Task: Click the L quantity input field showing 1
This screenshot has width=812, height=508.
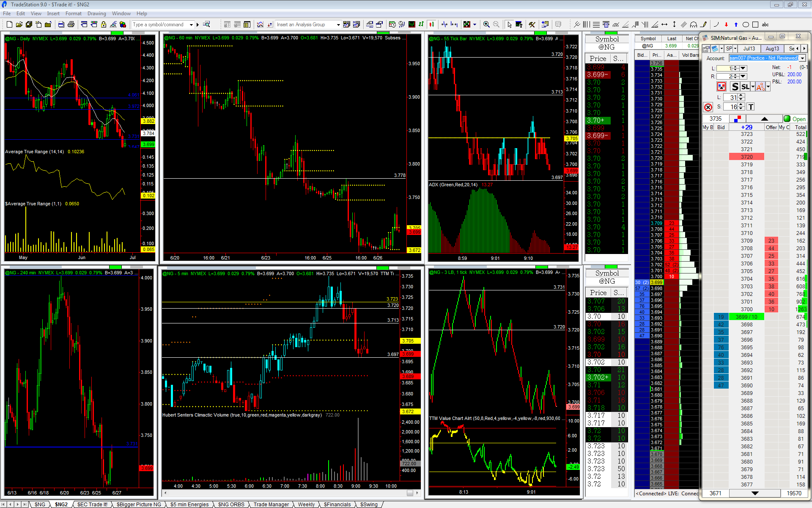Action: [x=724, y=68]
